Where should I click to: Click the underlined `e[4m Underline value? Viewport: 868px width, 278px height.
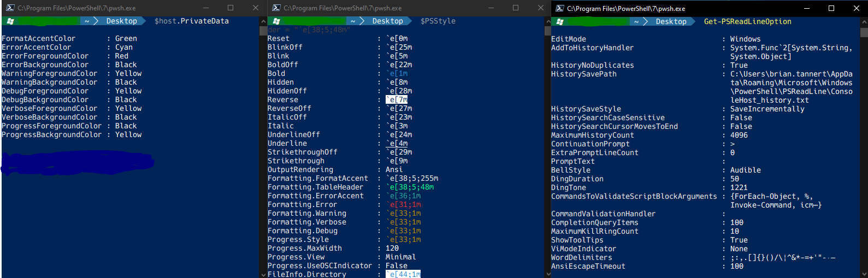[397, 144]
